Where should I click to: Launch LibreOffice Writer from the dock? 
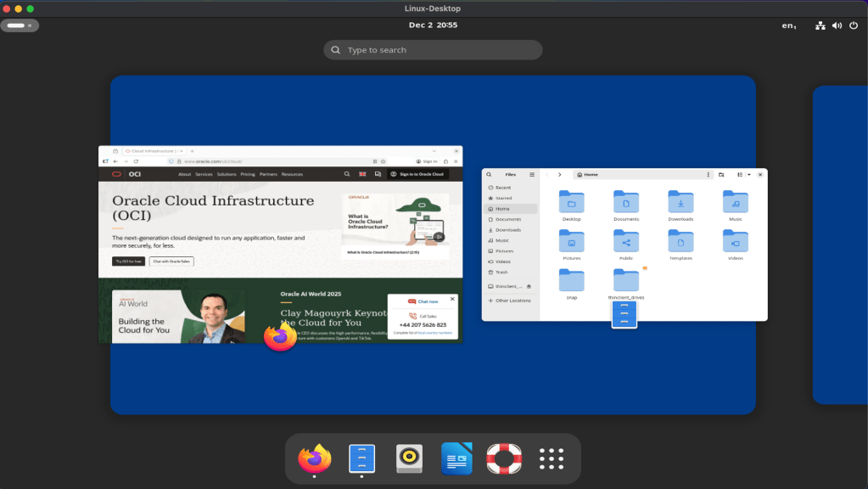pos(456,459)
